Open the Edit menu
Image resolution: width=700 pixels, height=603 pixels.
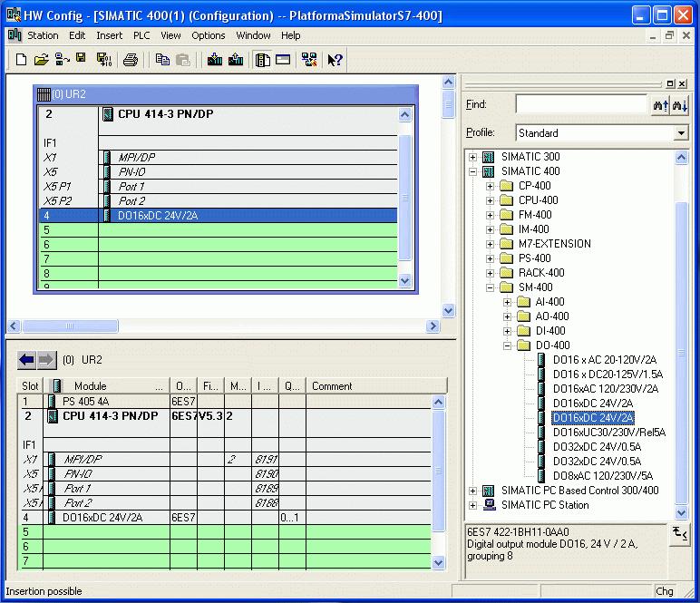coord(77,35)
